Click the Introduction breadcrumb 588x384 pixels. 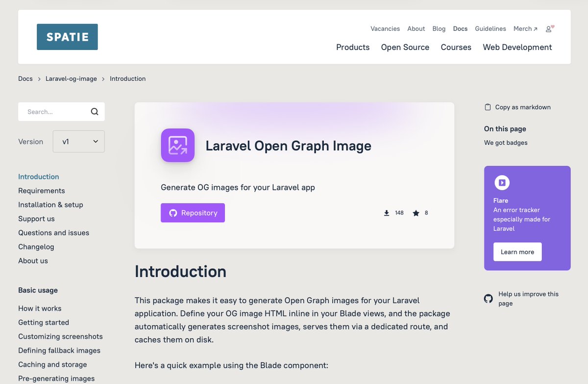[127, 78]
